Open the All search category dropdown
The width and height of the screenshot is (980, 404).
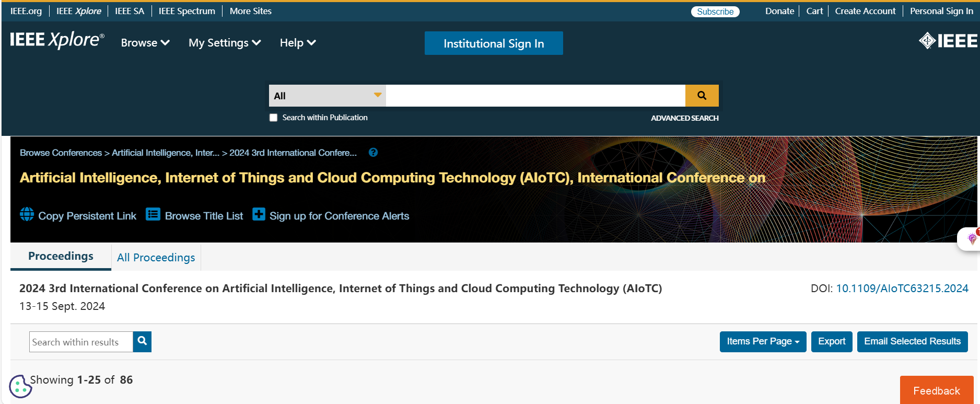(328, 96)
